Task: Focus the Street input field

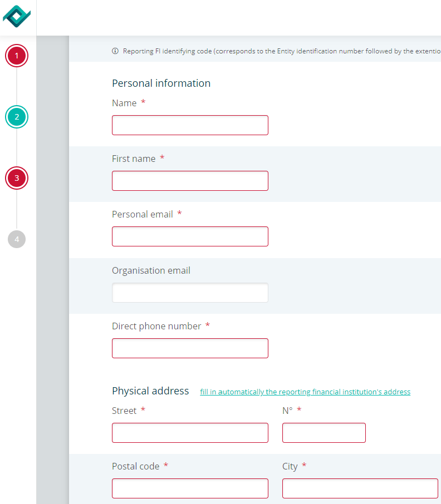Action: pyautogui.click(x=190, y=433)
